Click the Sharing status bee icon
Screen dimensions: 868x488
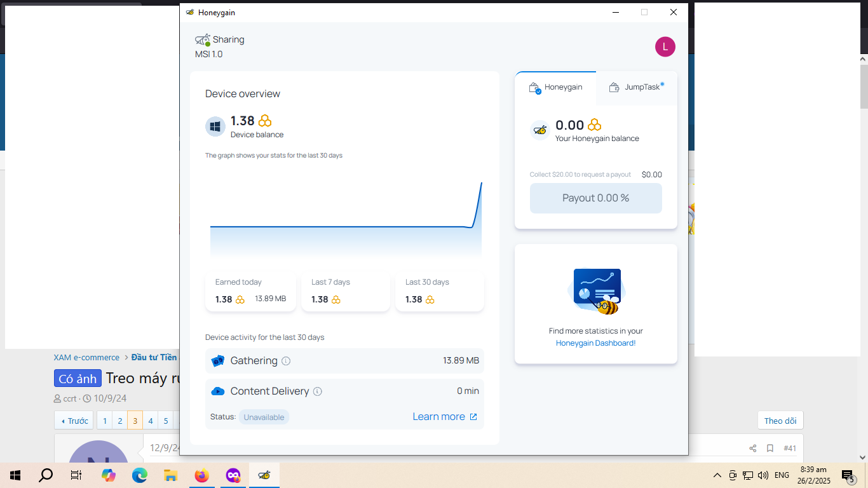[x=203, y=40]
